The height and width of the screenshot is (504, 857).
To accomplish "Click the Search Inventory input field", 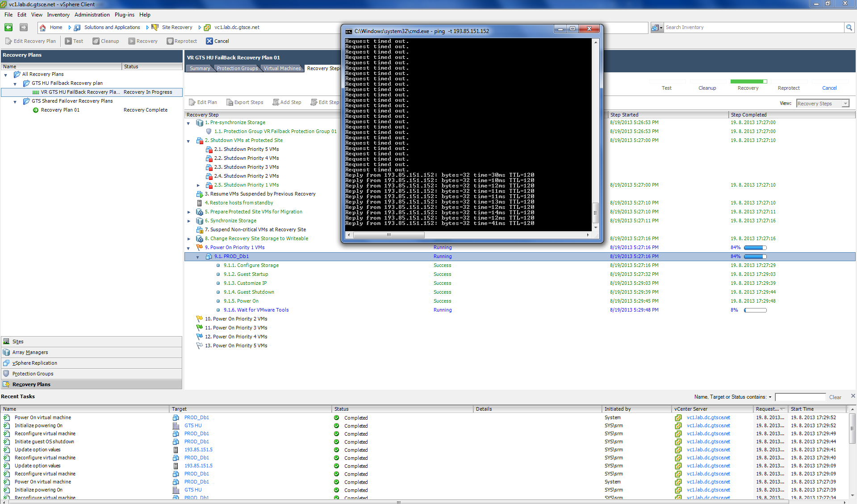I will tap(754, 28).
